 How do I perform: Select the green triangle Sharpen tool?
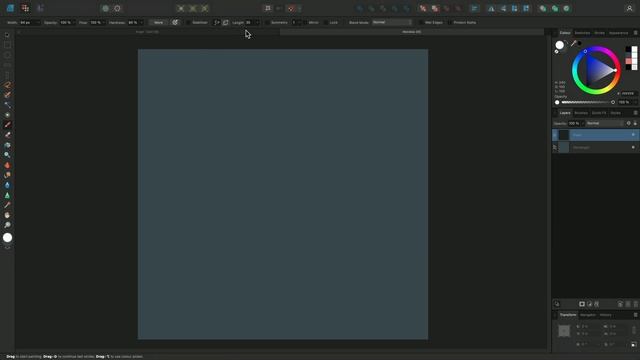click(x=7, y=196)
